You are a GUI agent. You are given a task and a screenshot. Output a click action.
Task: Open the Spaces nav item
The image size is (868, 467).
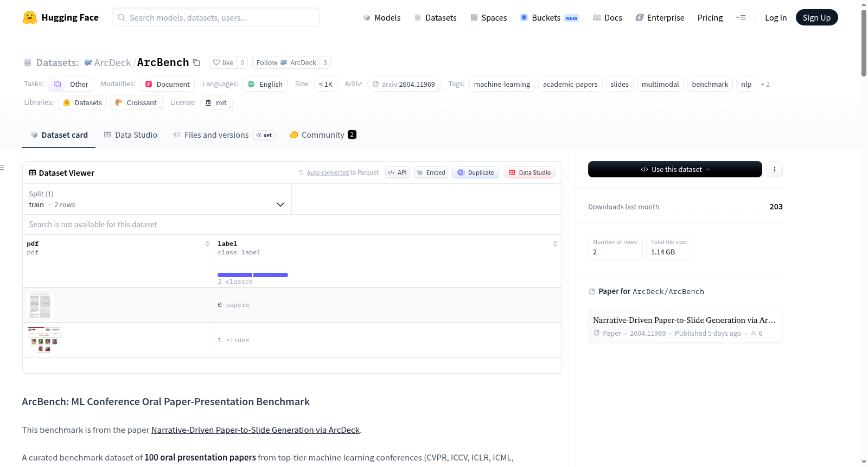point(489,17)
